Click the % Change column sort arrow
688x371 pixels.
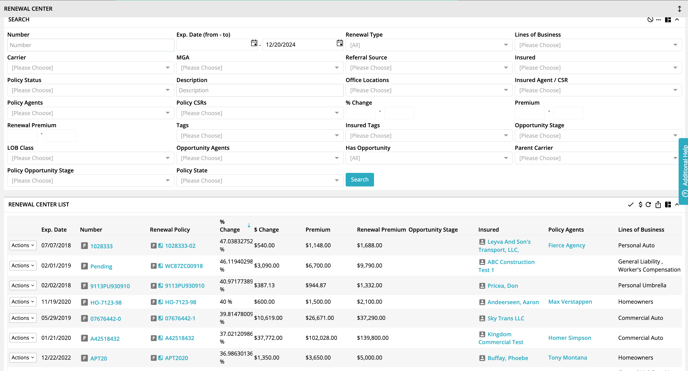pos(249,225)
